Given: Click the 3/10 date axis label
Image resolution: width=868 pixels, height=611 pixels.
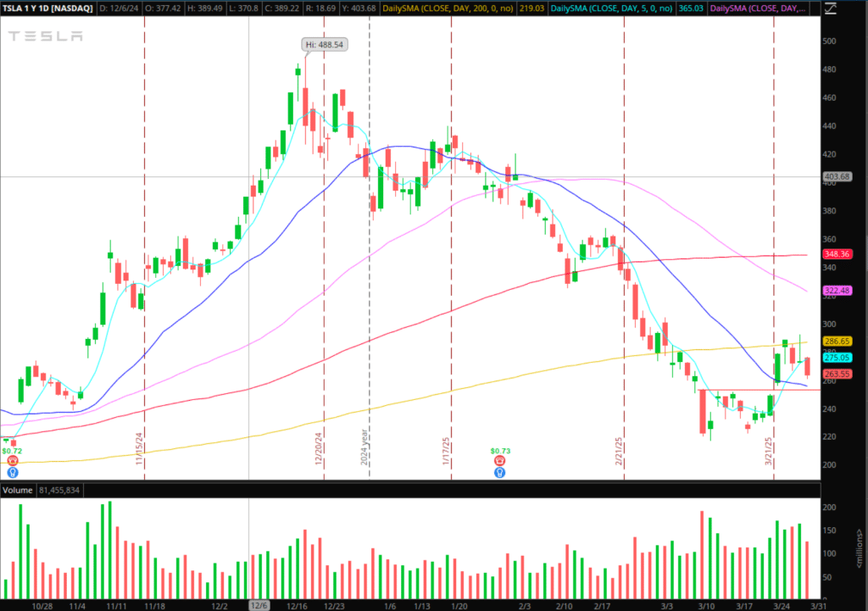Looking at the screenshot, I should pos(706,606).
